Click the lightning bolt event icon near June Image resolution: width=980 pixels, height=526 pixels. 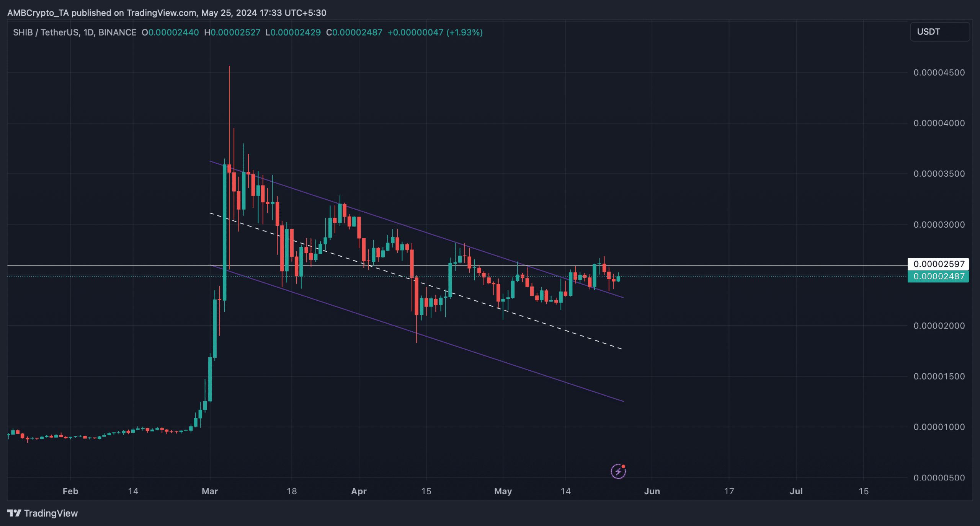618,471
